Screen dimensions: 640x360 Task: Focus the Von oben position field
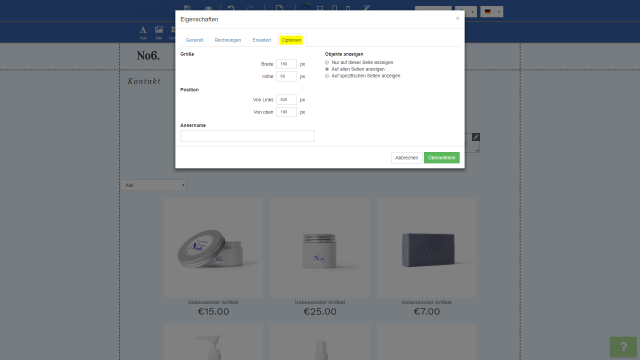click(286, 112)
